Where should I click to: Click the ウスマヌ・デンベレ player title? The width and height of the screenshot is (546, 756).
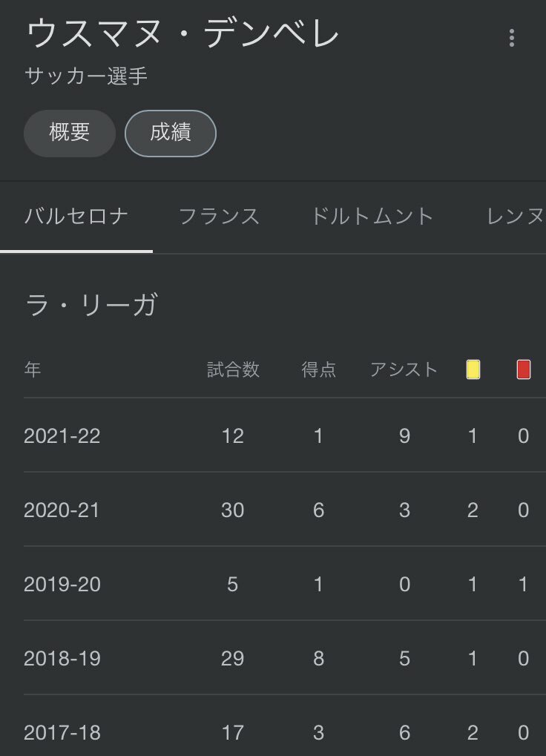[182, 33]
